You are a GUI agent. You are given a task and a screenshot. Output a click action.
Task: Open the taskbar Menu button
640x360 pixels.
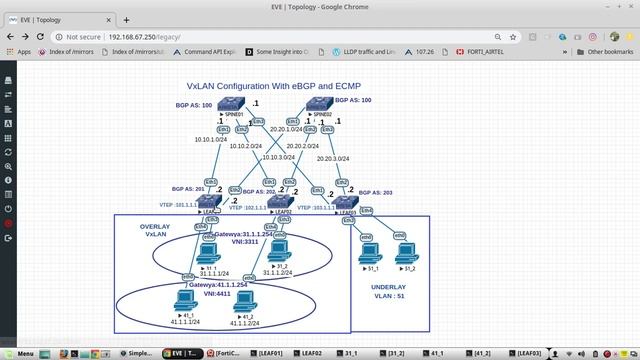[x=20, y=353]
